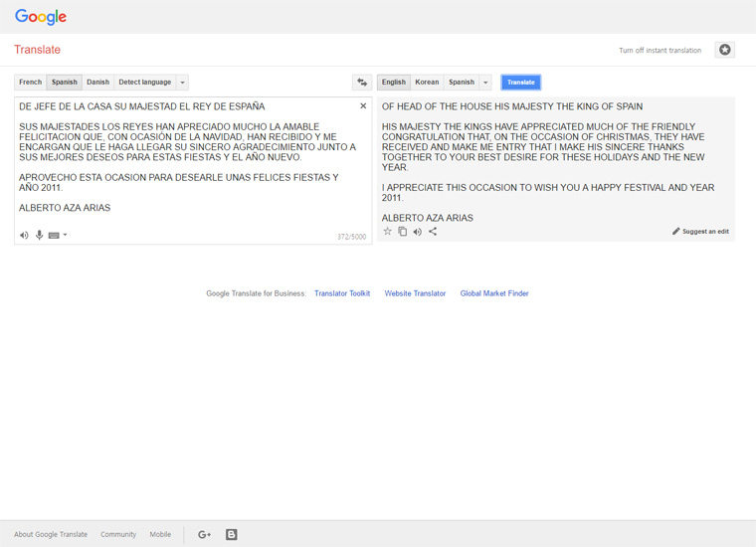The height and width of the screenshot is (547, 756).
Task: Open About Google Translate link
Action: 51,534
